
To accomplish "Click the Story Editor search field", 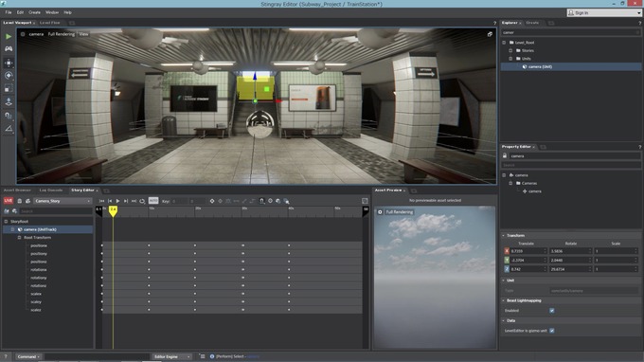I will tap(56, 211).
